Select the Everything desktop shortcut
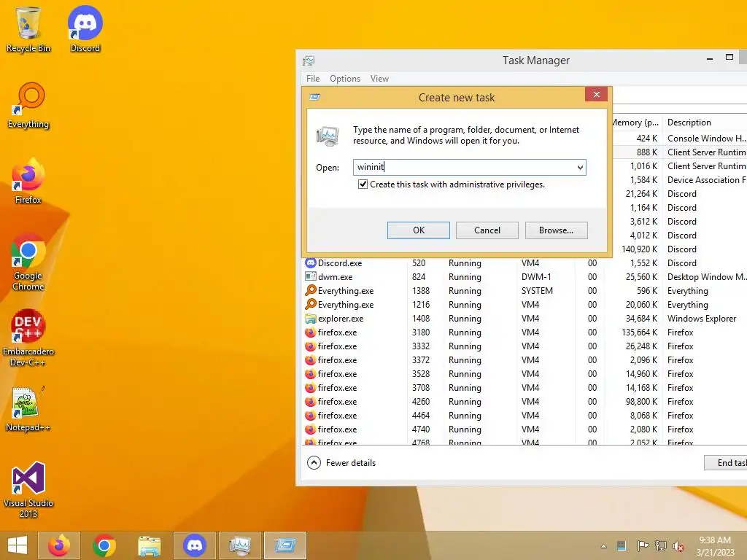The height and width of the screenshot is (560, 747). click(28, 106)
